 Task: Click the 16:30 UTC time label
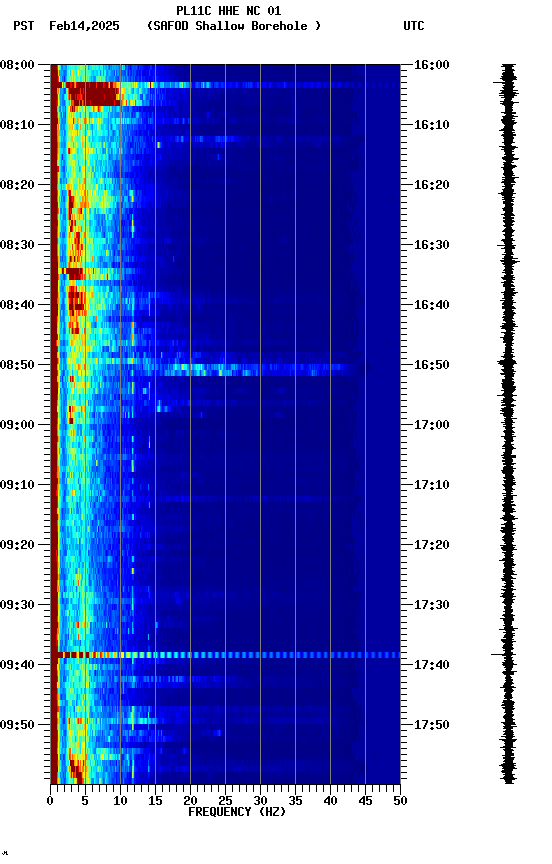tap(432, 245)
